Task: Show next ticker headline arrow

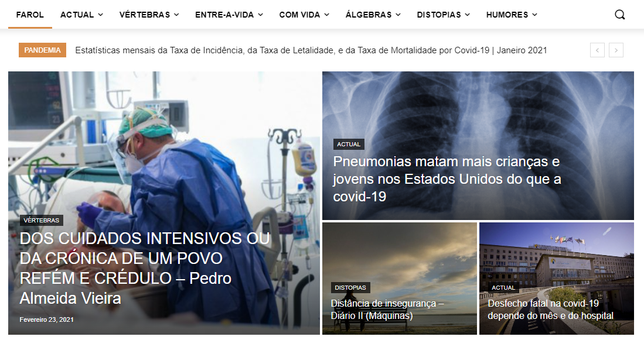Action: click(616, 50)
